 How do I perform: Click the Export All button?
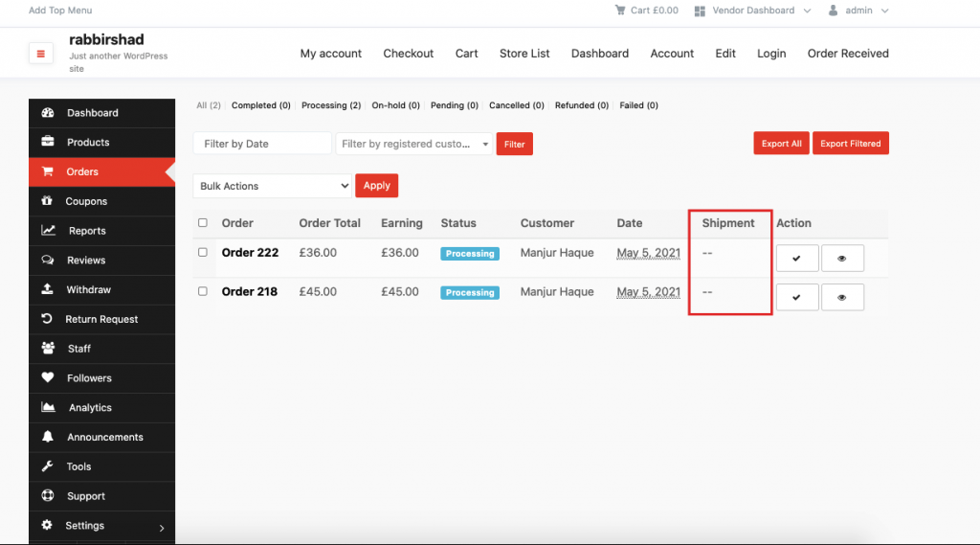tap(781, 144)
